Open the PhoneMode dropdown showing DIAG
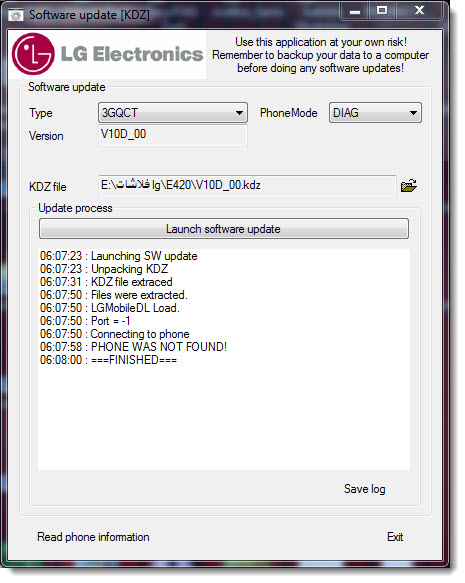This screenshot has height=583, width=465. 375,113
